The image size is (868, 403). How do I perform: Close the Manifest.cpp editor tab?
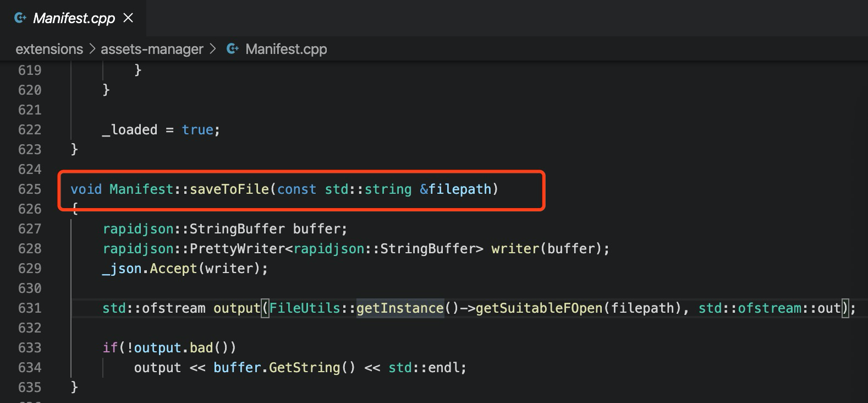tap(128, 18)
